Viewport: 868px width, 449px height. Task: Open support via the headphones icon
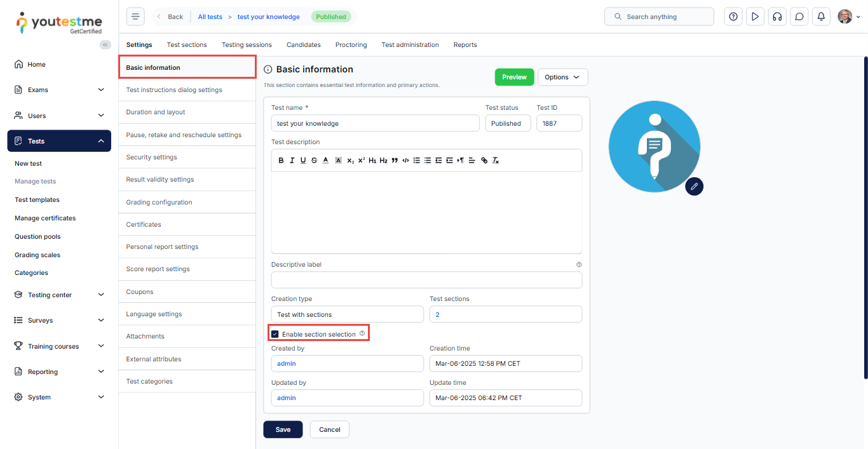[x=776, y=17]
